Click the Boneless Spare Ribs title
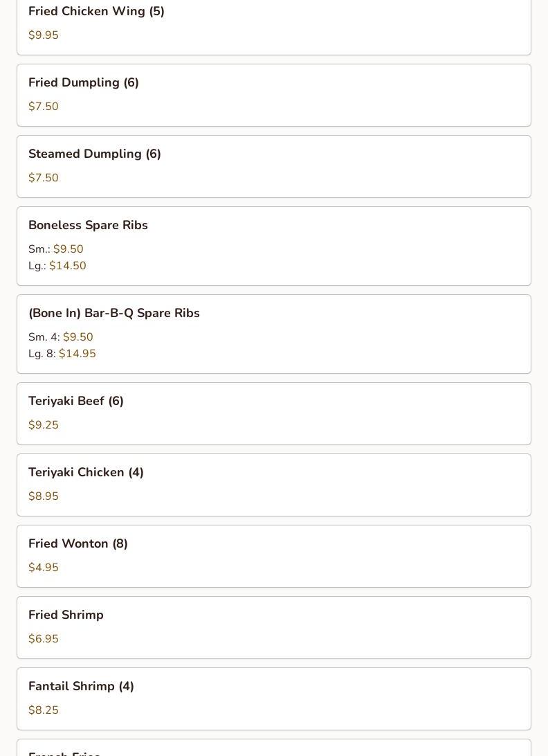Image resolution: width=548 pixels, height=756 pixels. click(x=88, y=225)
